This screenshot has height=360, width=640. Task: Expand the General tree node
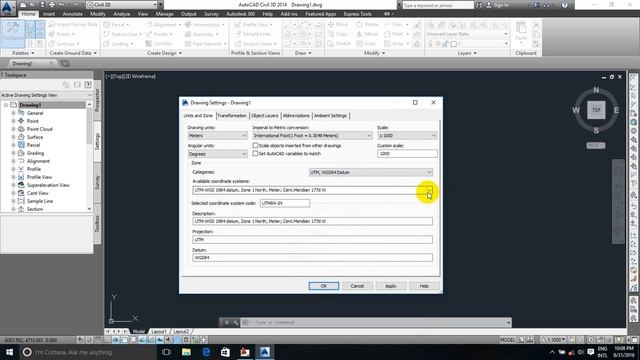pos(13,113)
